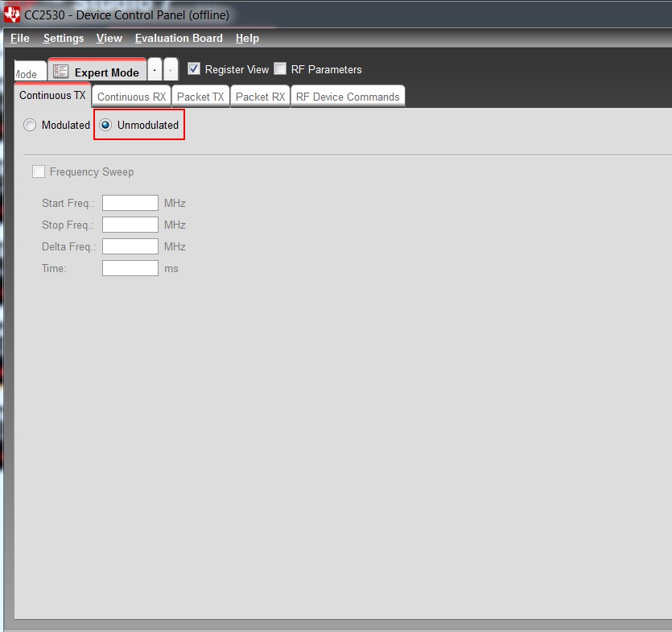Select the Continuous TX tab
Screen dimensions: 672x632
[x=52, y=95]
